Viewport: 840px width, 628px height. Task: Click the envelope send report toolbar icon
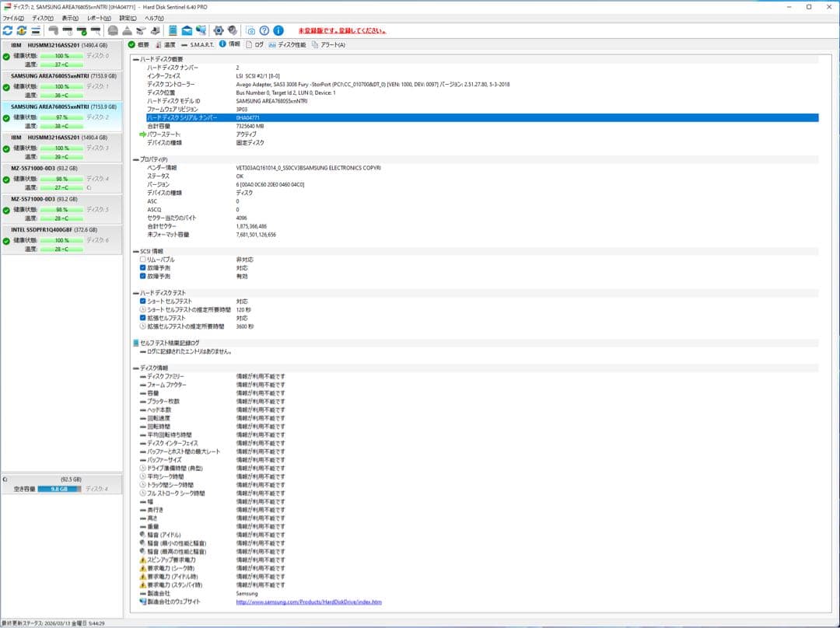point(187,30)
